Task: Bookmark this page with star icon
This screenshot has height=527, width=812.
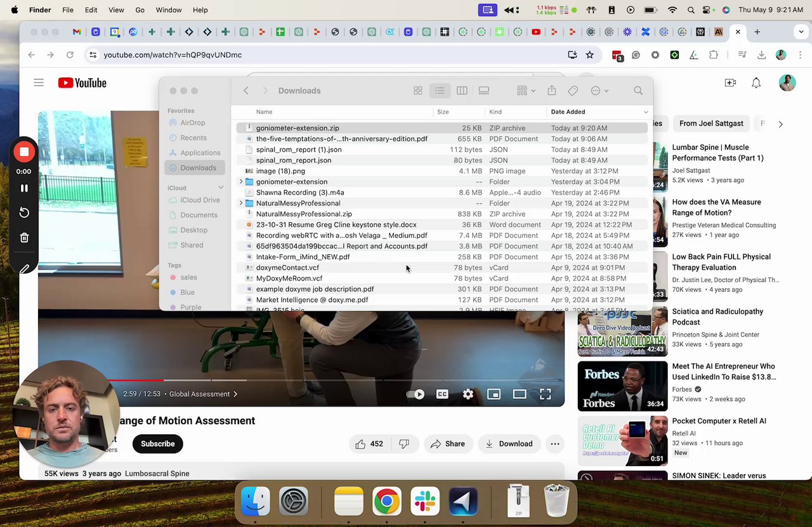Action: click(x=589, y=55)
